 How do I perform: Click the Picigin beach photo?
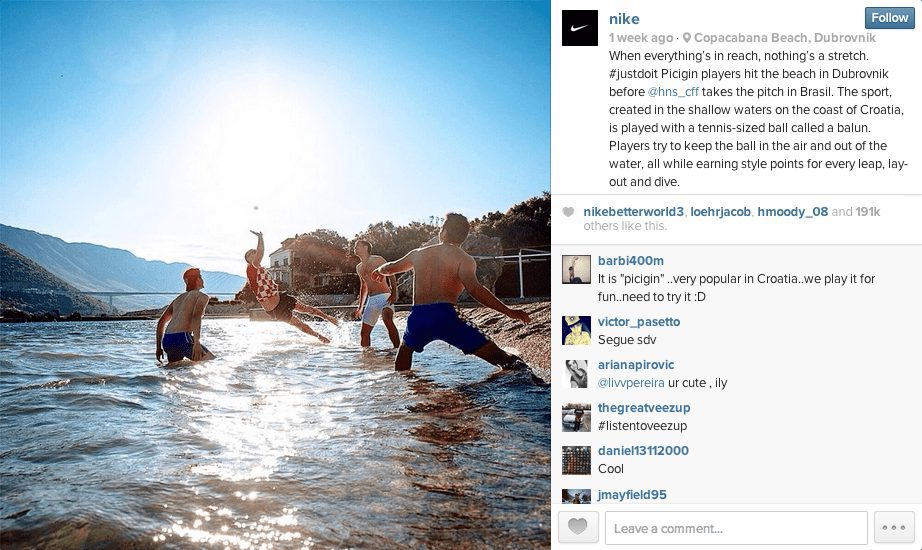275,275
